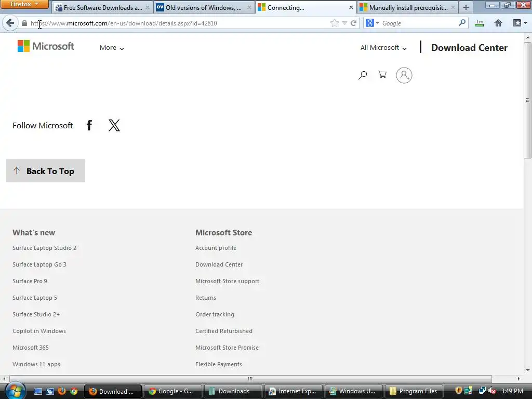Open the Flexible Payments link
Screen dimensions: 532x399
coord(219,364)
